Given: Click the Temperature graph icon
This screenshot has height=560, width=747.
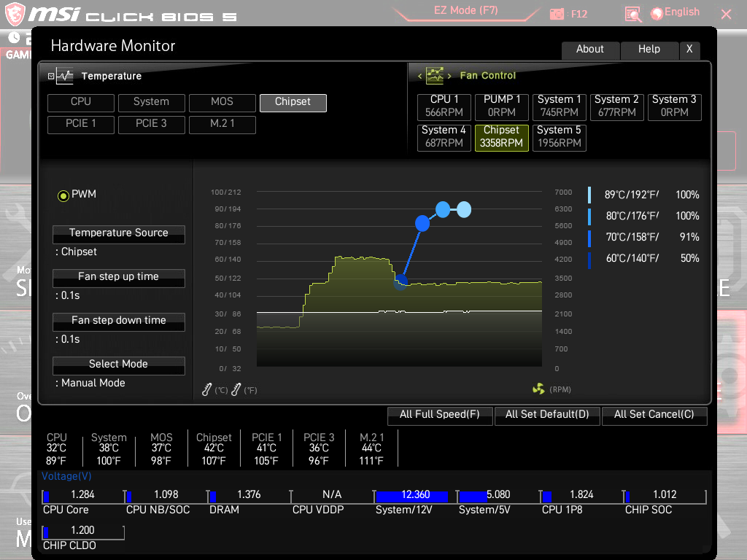Looking at the screenshot, I should click(64, 76).
